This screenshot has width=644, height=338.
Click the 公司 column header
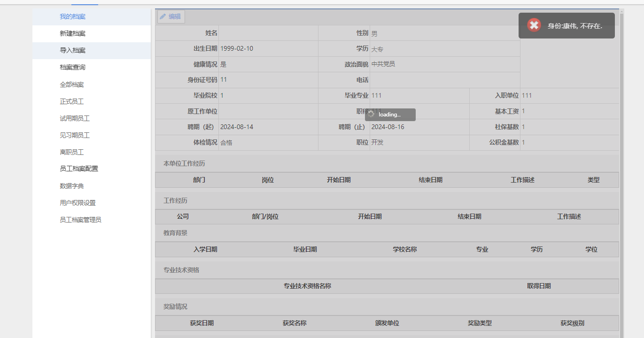[x=183, y=216]
